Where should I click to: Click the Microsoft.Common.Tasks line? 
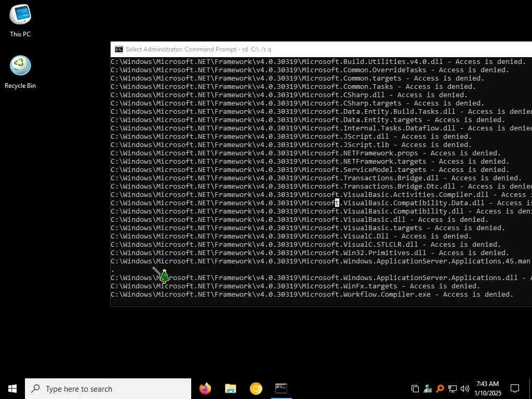[293, 87]
